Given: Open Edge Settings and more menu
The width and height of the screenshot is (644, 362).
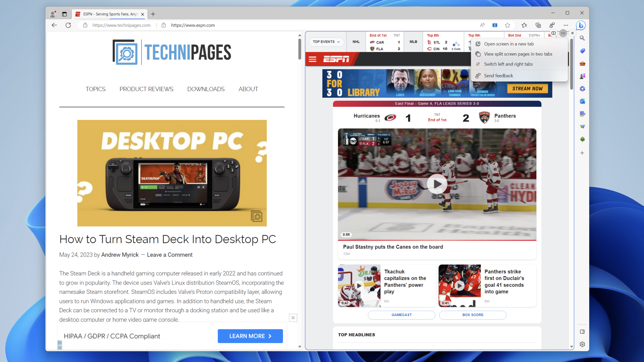Looking at the screenshot, I should (566, 25).
